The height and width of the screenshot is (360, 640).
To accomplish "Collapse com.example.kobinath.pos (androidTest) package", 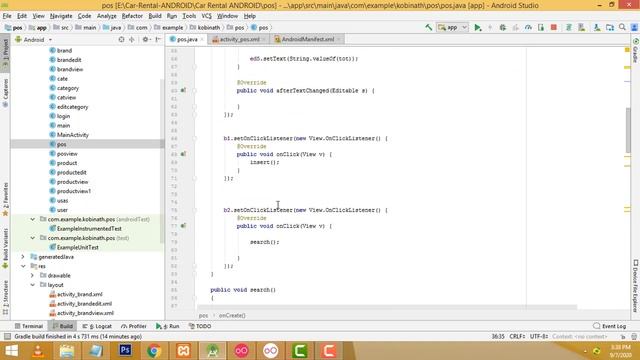I will click(x=33, y=219).
